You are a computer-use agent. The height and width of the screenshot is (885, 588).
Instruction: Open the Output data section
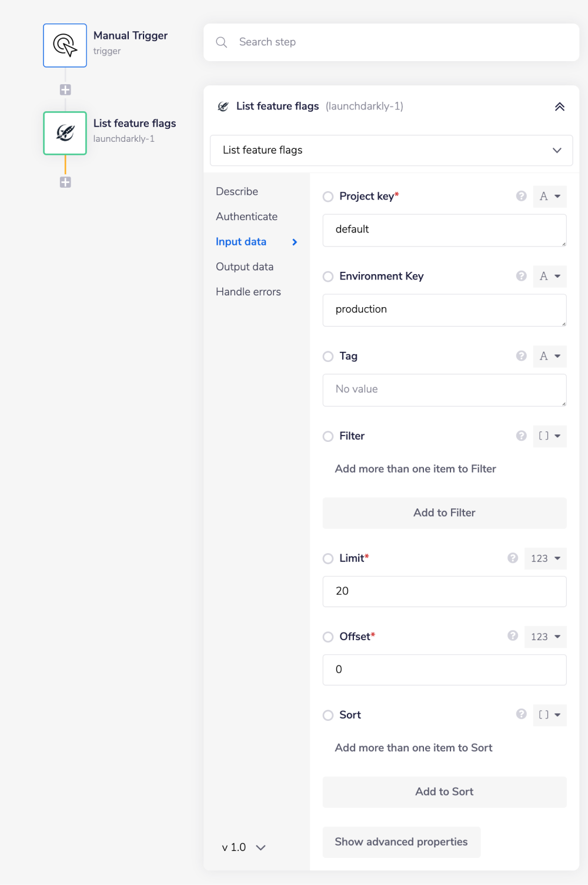[x=245, y=266]
